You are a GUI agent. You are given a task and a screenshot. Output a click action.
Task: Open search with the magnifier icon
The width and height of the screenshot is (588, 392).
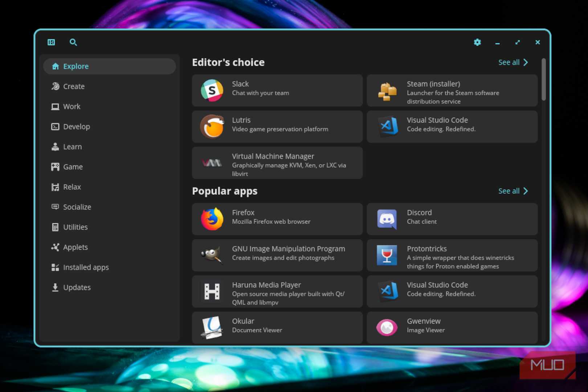click(x=73, y=42)
